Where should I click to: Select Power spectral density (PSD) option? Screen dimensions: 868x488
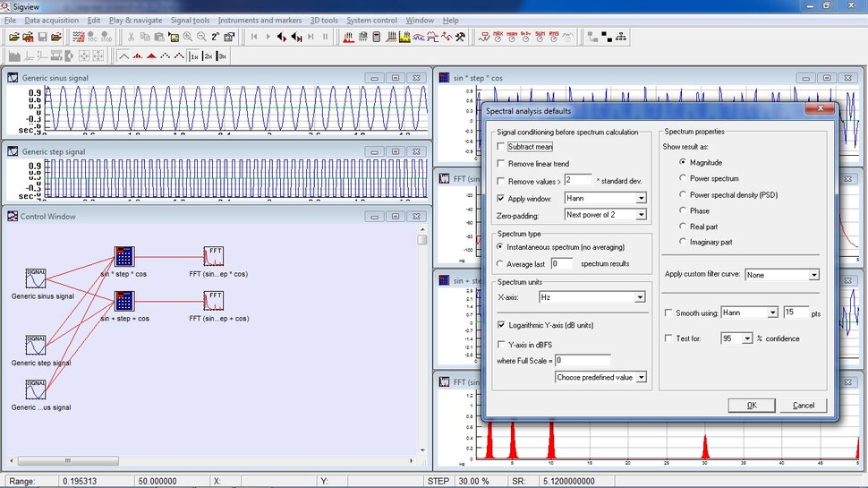(x=683, y=194)
